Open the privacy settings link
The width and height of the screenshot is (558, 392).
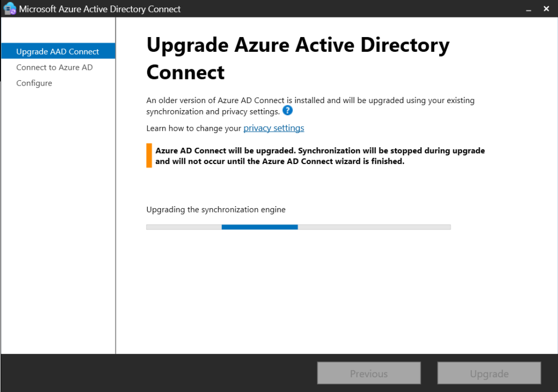click(274, 128)
